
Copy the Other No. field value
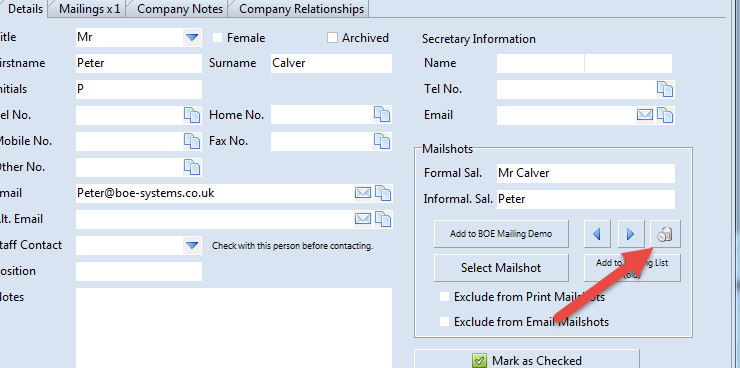[x=192, y=167]
